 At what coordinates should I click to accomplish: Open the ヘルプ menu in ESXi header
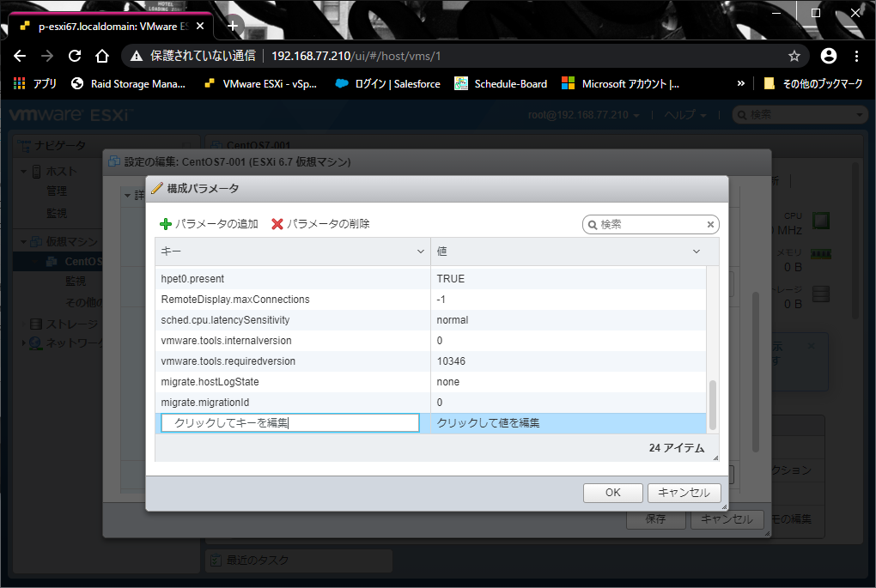pos(685,115)
